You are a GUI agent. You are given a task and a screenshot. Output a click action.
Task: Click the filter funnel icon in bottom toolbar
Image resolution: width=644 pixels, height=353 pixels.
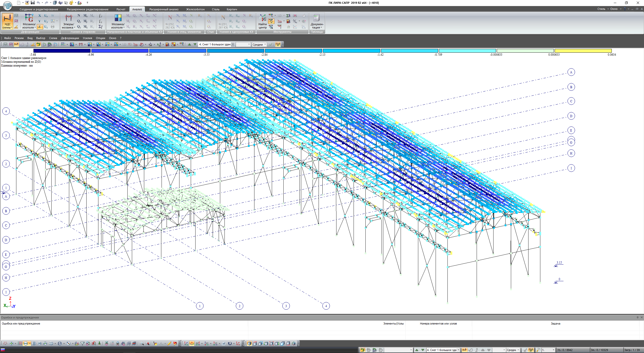(82, 343)
